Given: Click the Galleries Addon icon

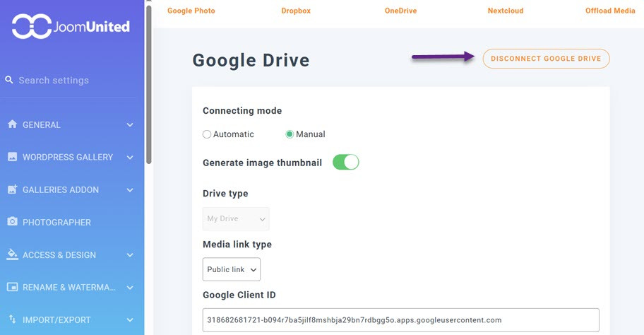Looking at the screenshot, I should pos(12,189).
